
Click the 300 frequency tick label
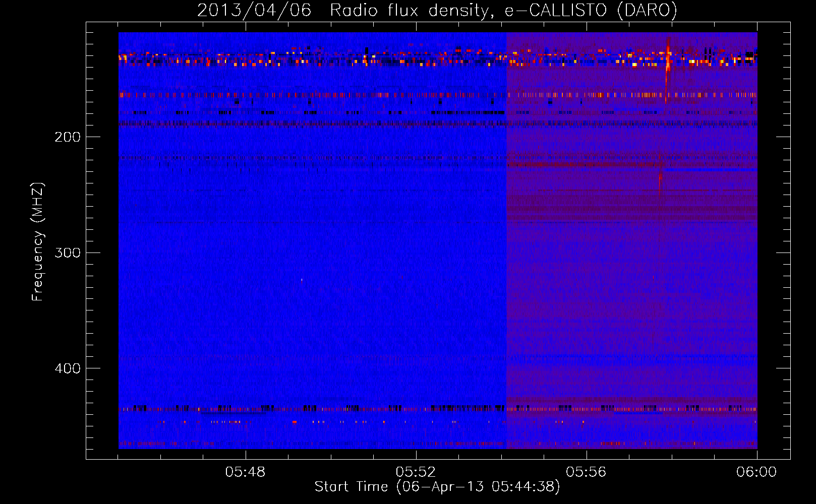(68, 253)
